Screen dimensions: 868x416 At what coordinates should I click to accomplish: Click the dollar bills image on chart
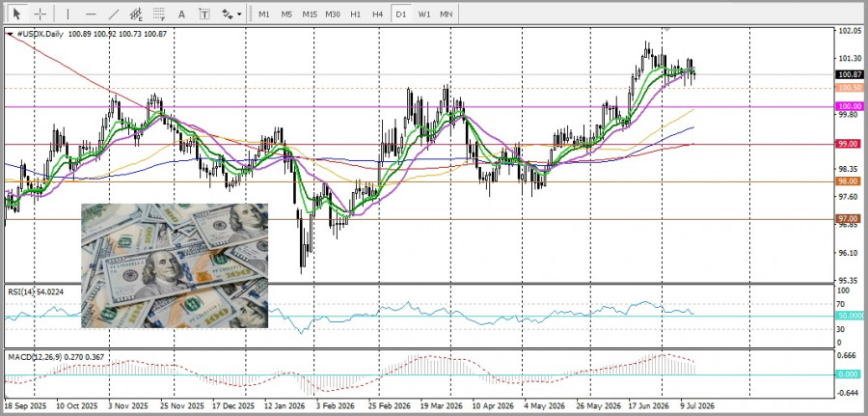click(x=175, y=265)
